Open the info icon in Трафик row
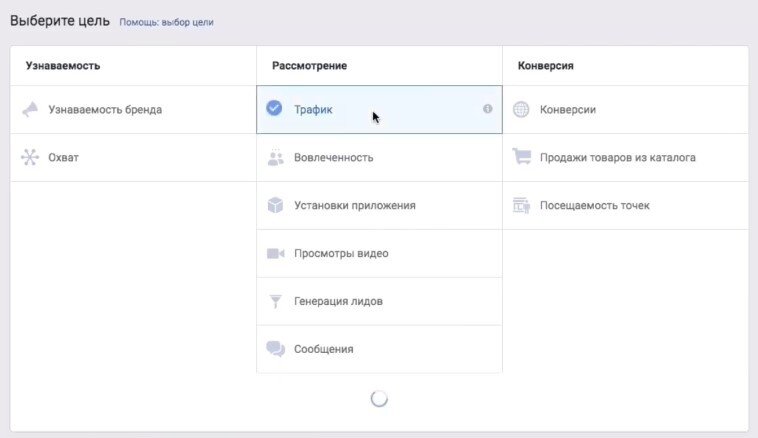 pos(487,109)
